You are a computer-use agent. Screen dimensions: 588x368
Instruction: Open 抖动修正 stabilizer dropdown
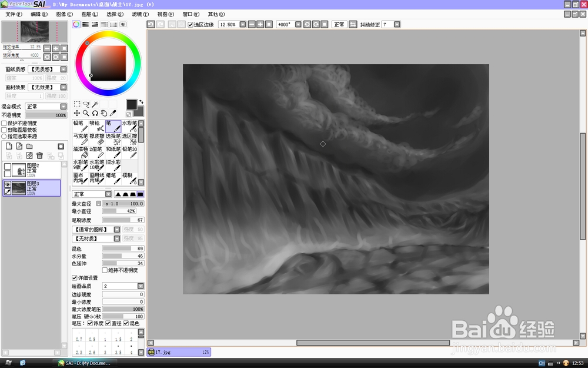click(397, 24)
